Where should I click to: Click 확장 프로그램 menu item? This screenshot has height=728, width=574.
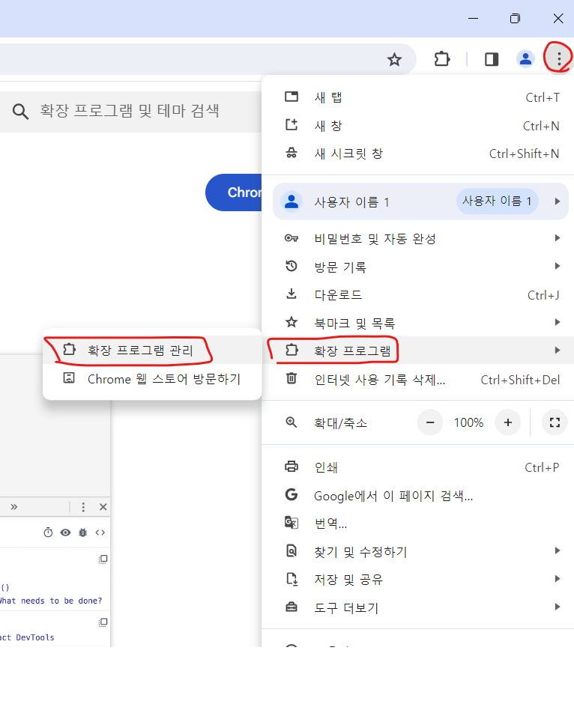(x=418, y=351)
